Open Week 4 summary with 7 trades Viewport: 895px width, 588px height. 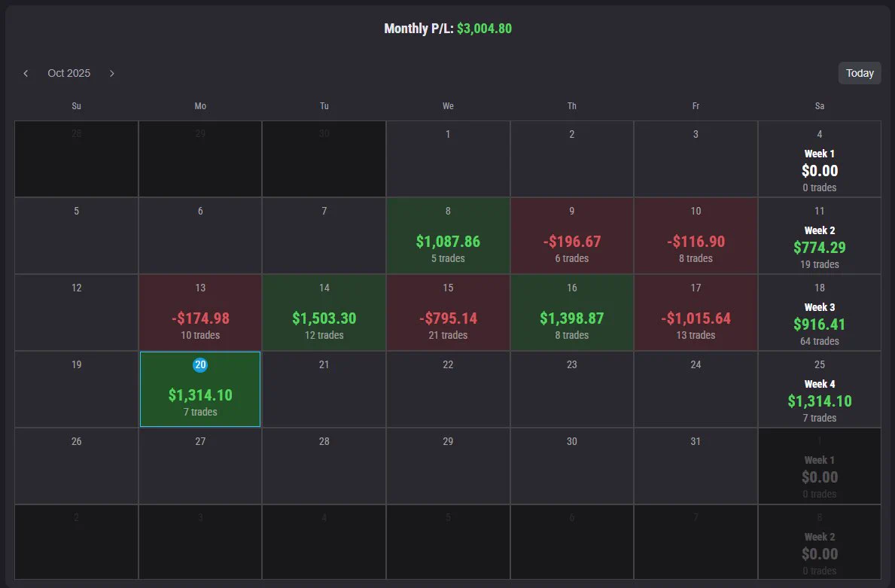[x=820, y=389]
